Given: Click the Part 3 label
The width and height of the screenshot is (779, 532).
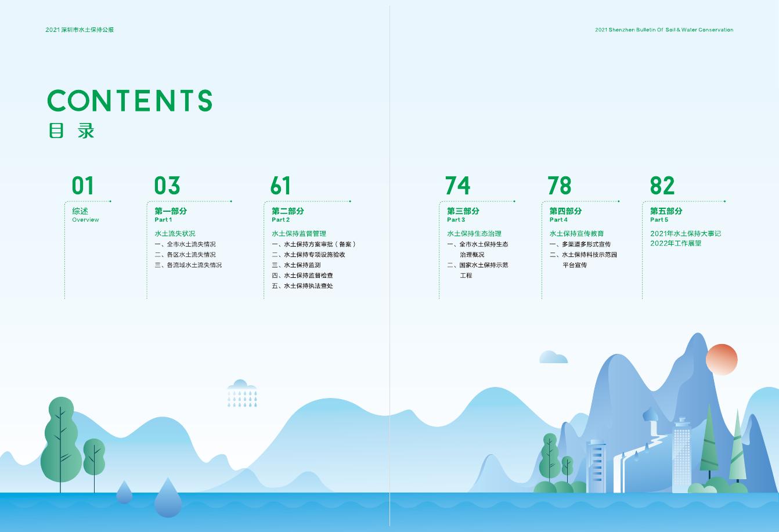Looking at the screenshot, I should 456,220.
